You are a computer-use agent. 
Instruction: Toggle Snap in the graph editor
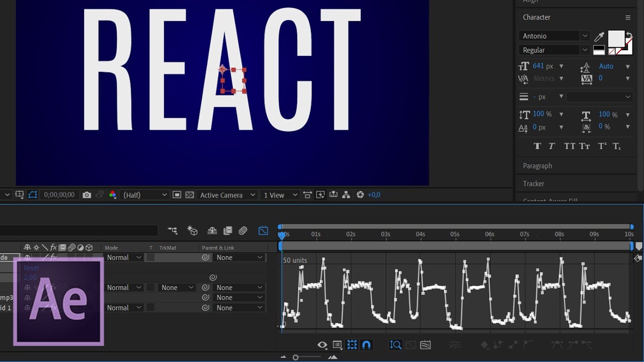pyautogui.click(x=366, y=345)
